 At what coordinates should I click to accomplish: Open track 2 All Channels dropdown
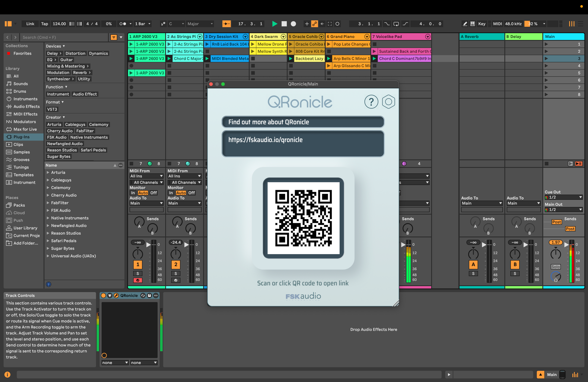(x=185, y=182)
